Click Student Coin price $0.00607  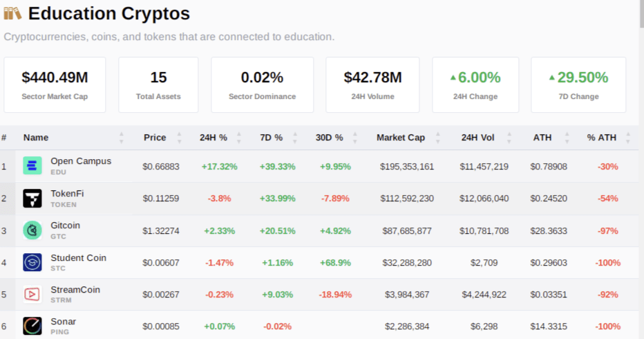coord(161,262)
